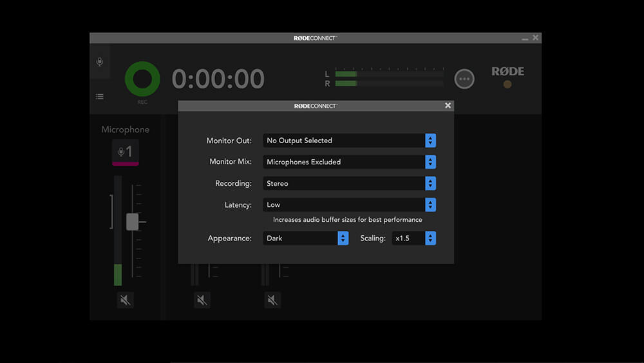Image resolution: width=644 pixels, height=363 pixels.
Task: Click the Microphone 1 green level meter
Action: click(118, 231)
